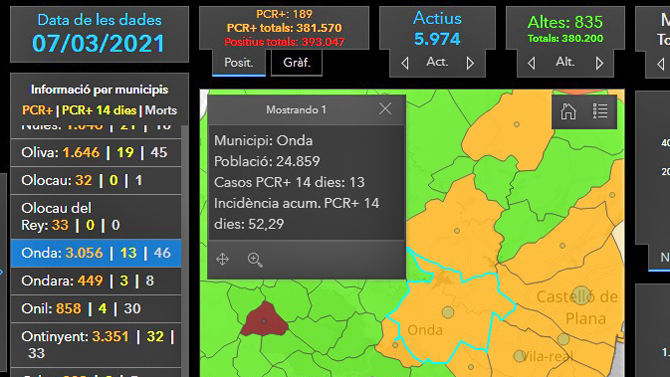Select Olocau del Rey list entry

coord(96,217)
